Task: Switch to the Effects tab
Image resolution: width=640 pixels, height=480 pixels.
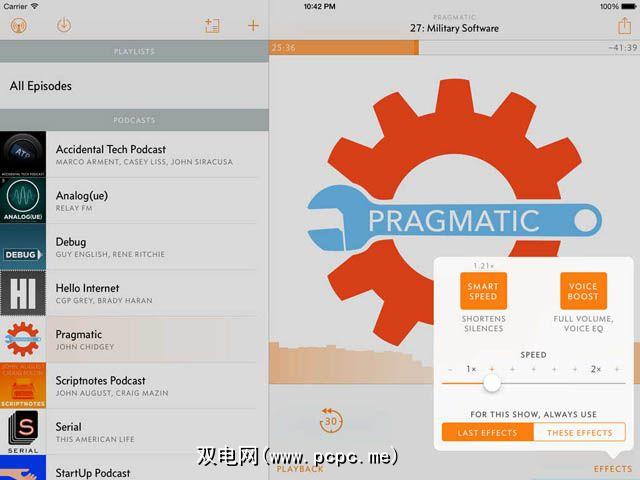Action: pyautogui.click(x=613, y=469)
